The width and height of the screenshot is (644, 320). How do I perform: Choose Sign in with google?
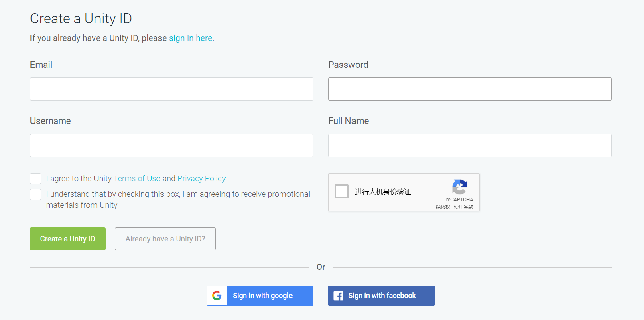(262, 296)
